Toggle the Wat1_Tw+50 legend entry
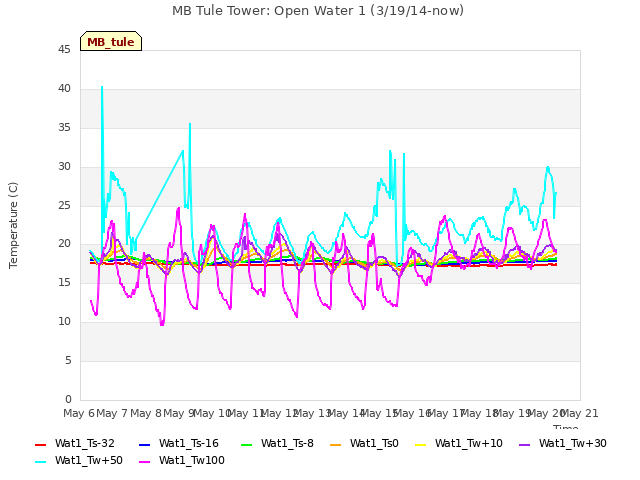The width and height of the screenshot is (640, 480). (79, 460)
